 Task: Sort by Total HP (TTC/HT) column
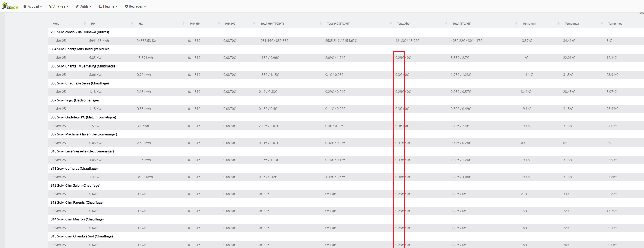coord(272,24)
